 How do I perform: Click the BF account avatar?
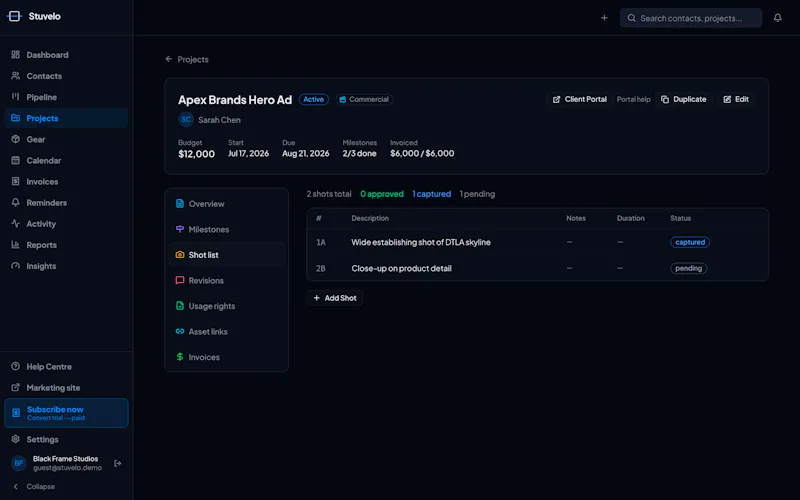click(19, 463)
